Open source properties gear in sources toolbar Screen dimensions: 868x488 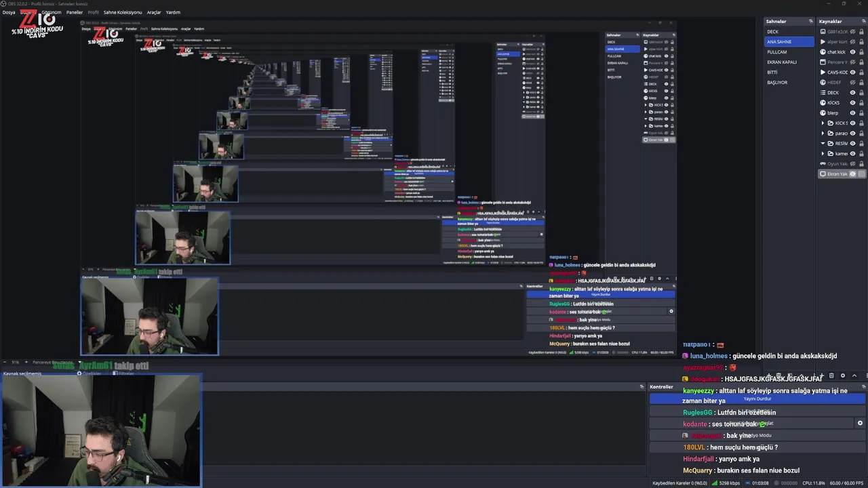click(x=843, y=375)
